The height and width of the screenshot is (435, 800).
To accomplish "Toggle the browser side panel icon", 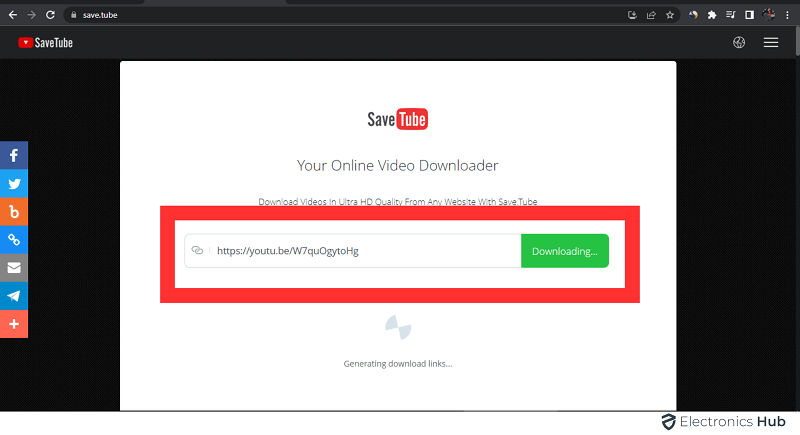I will click(749, 15).
